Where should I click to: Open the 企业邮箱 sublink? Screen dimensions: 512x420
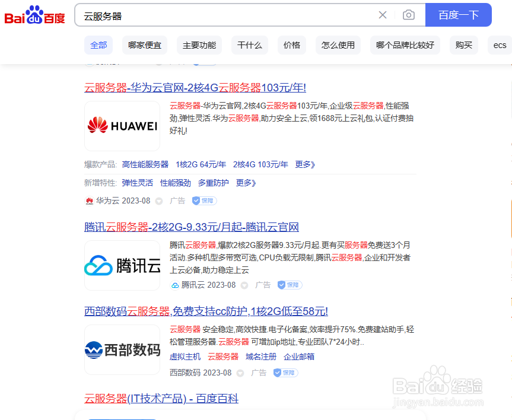click(x=299, y=357)
